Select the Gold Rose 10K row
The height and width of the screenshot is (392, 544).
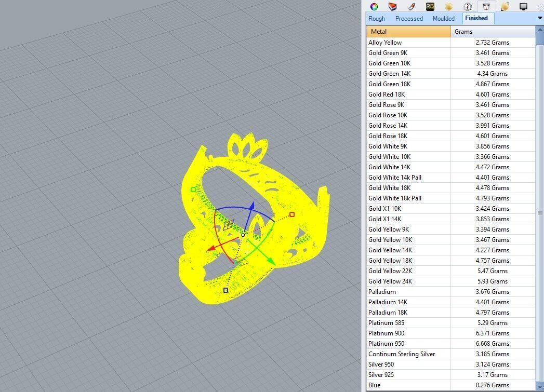[450, 115]
